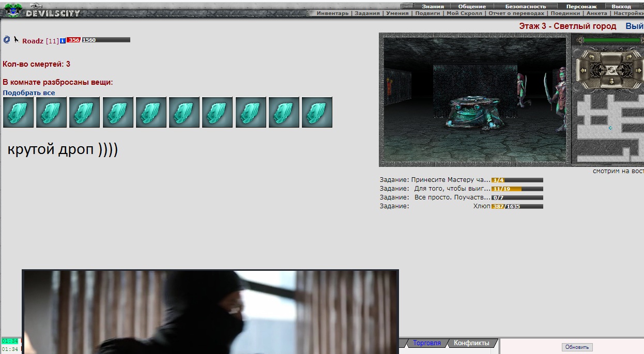Click the black figure icon before Roadz
The width and height of the screenshot is (644, 354).
point(16,39)
